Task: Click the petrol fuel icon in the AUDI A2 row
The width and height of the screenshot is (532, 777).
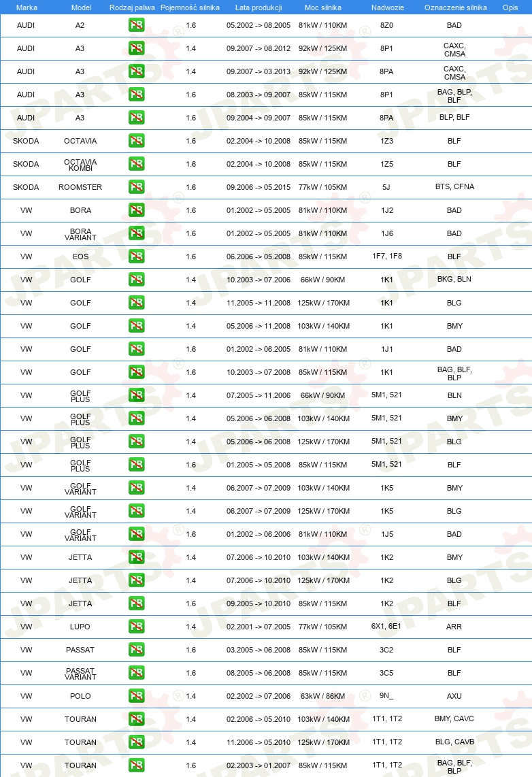Action: coord(136,24)
